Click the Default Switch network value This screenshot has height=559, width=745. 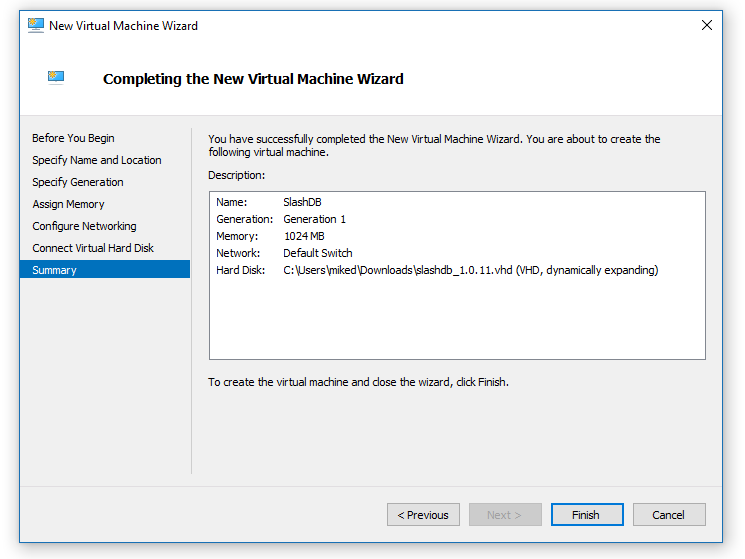point(317,253)
